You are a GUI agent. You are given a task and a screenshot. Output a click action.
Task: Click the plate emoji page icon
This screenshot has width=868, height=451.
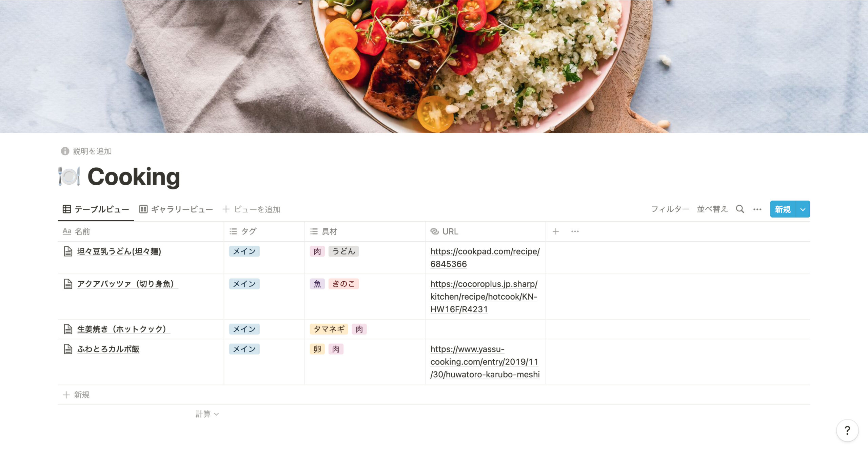point(69,176)
